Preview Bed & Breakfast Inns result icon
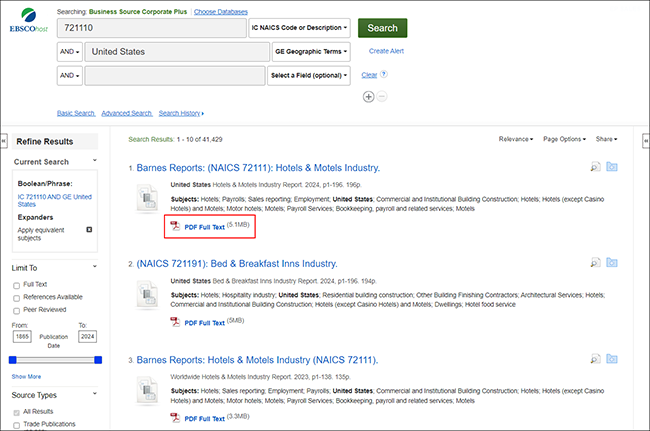Viewport: 650px width, 431px height. [x=595, y=263]
